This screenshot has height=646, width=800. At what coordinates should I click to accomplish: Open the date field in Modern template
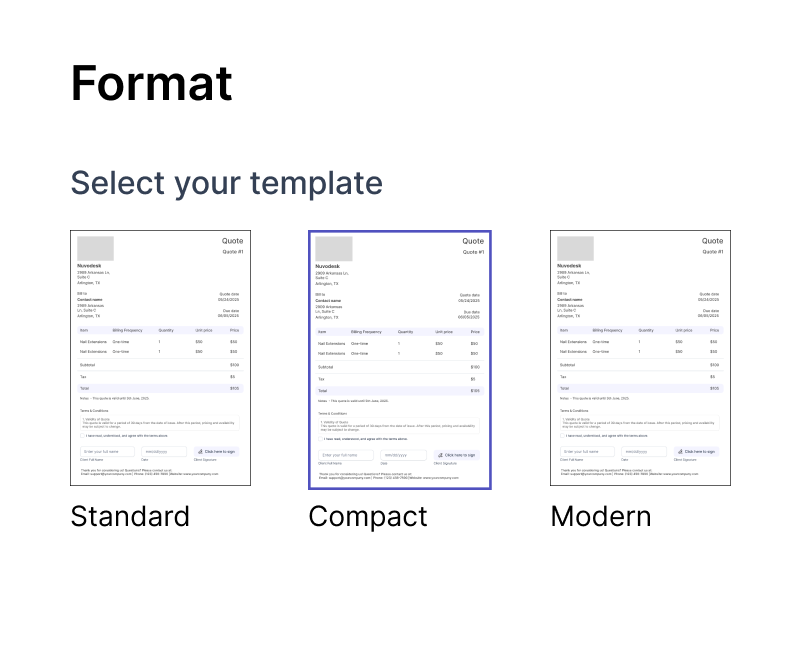(645, 451)
